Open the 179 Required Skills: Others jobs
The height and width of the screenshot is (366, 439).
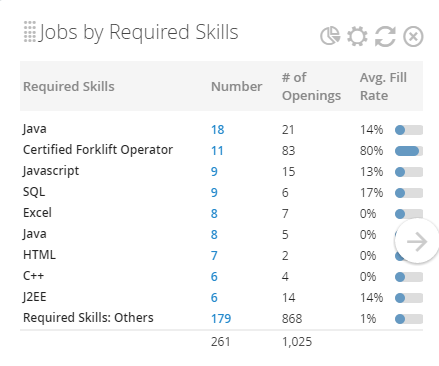(x=221, y=318)
